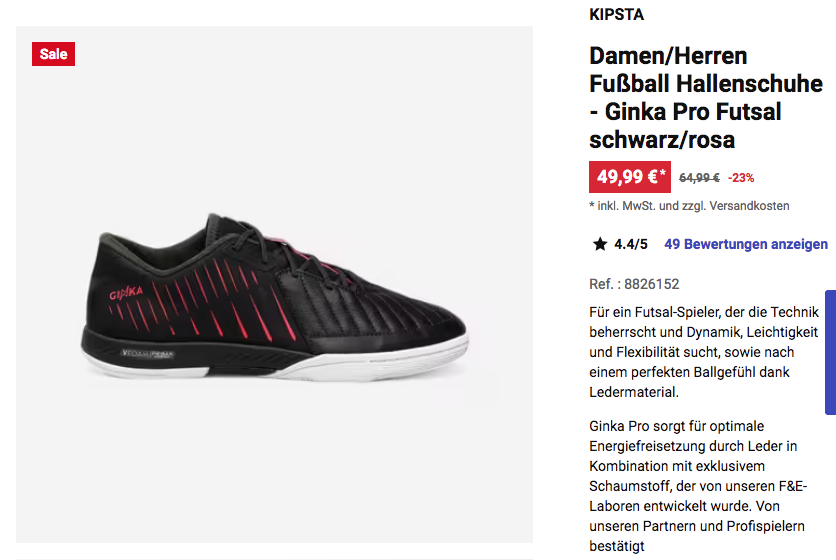The width and height of the screenshot is (836, 560).
Task: Click the paragraph starting 'Für ein Futsal-Spieler'
Action: [704, 352]
